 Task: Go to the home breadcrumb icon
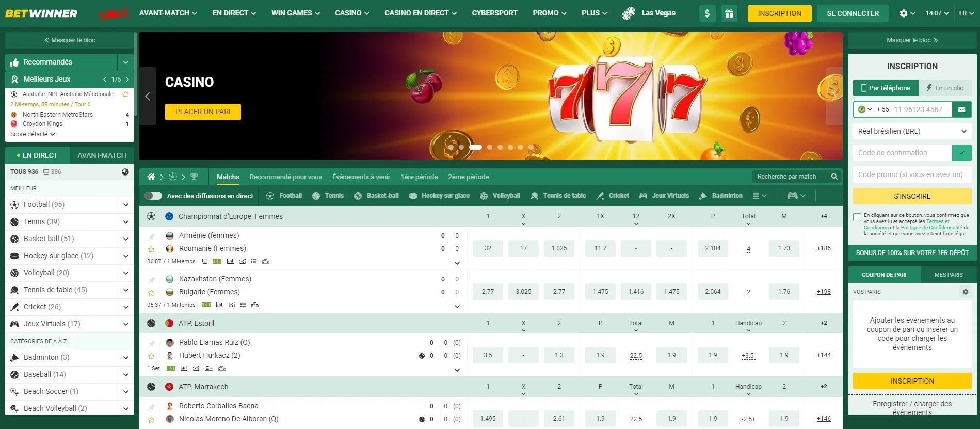(151, 177)
